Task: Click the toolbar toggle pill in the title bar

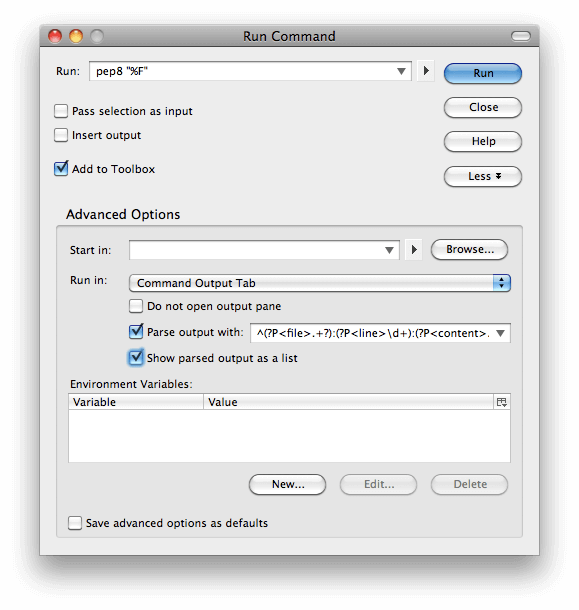Action: (521, 36)
